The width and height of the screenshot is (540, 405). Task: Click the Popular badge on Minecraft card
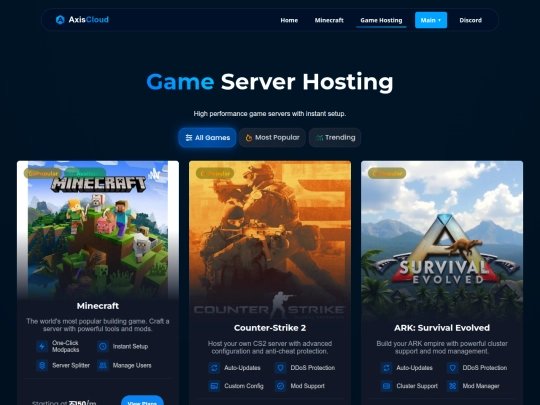pyautogui.click(x=43, y=173)
